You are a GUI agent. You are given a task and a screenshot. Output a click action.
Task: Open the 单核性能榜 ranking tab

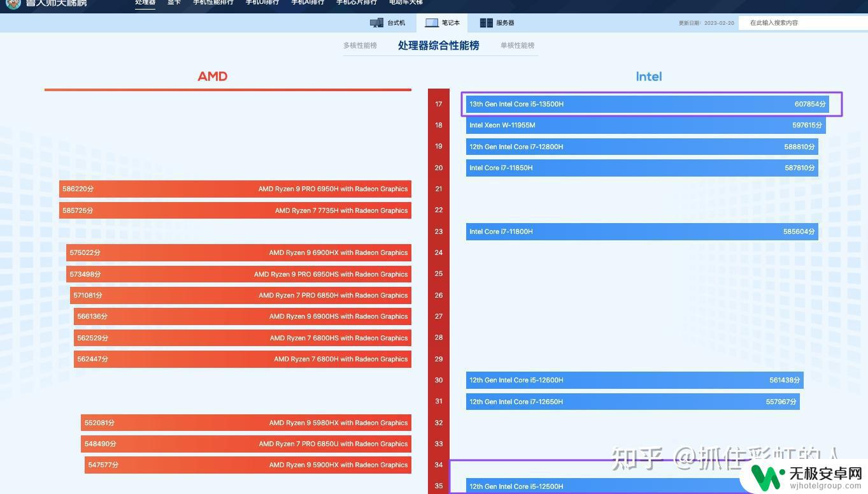click(x=517, y=45)
